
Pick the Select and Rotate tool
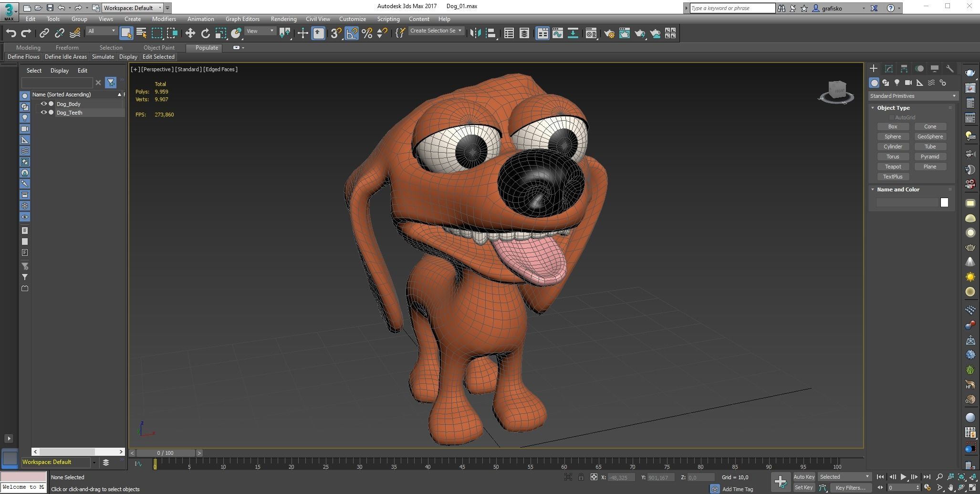pos(206,33)
